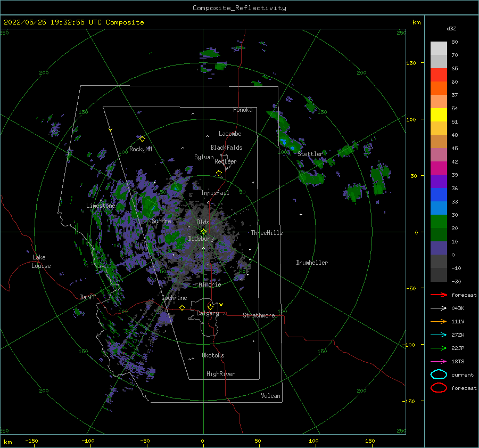Image resolution: width=479 pixels, height=448 pixels.
Task: Click the yellow V marker northwest of RockyMH
Action: (x=111, y=131)
